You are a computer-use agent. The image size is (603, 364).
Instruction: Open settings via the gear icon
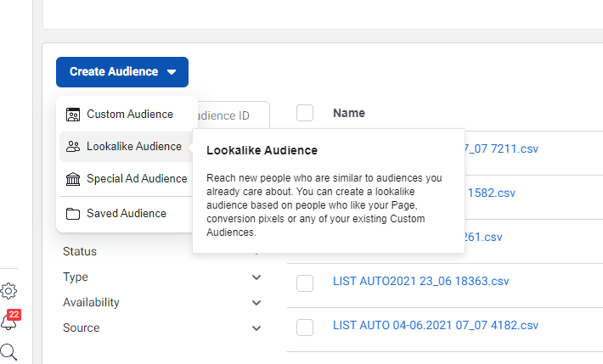8,291
